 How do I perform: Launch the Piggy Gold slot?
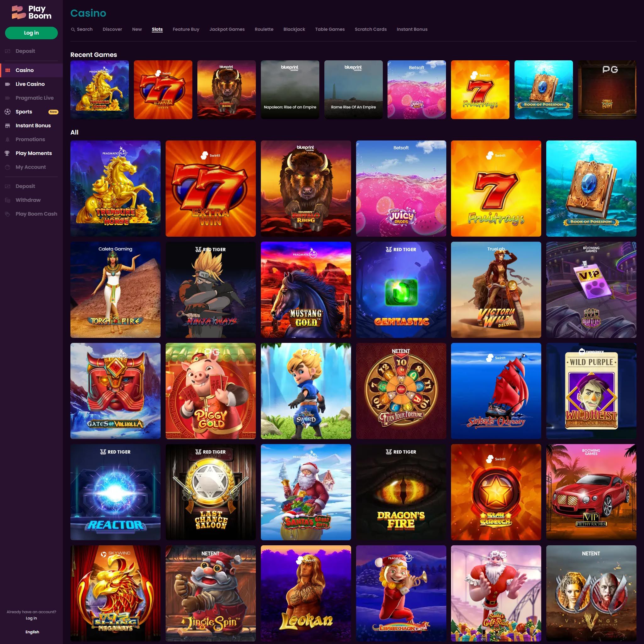210,391
